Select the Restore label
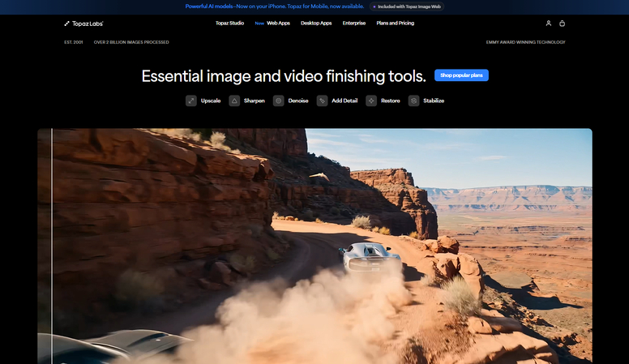Image resolution: width=629 pixels, height=364 pixels. tap(391, 101)
